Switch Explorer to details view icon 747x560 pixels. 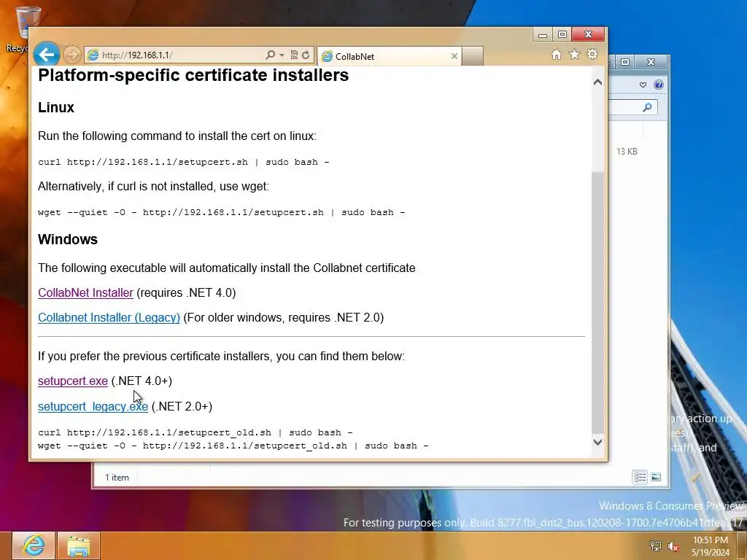click(x=640, y=477)
